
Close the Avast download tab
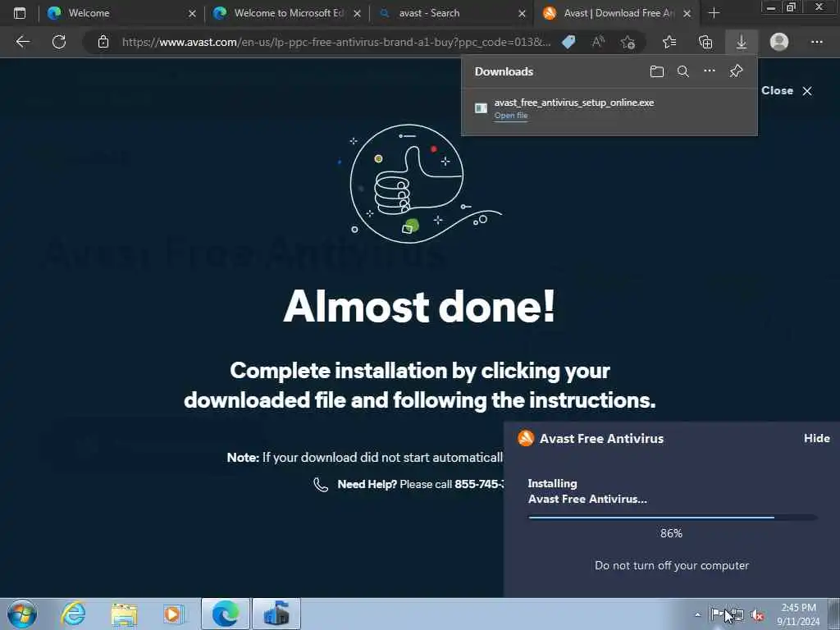tap(687, 13)
